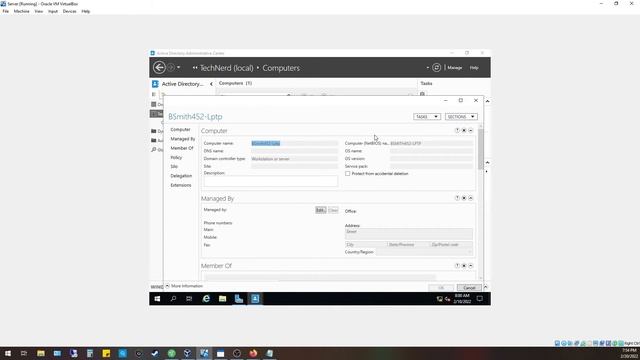Open the VirtualBox Help menu
The width and height of the screenshot is (640, 360).
tap(86, 11)
